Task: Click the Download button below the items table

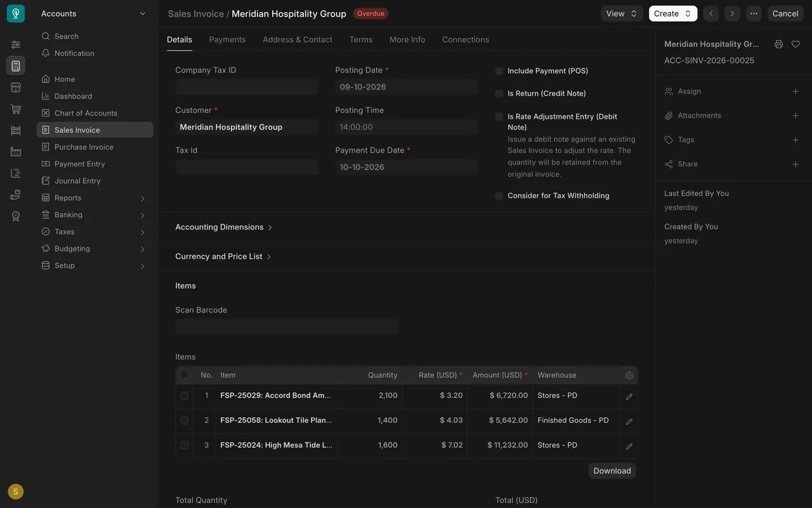Action: tap(612, 471)
